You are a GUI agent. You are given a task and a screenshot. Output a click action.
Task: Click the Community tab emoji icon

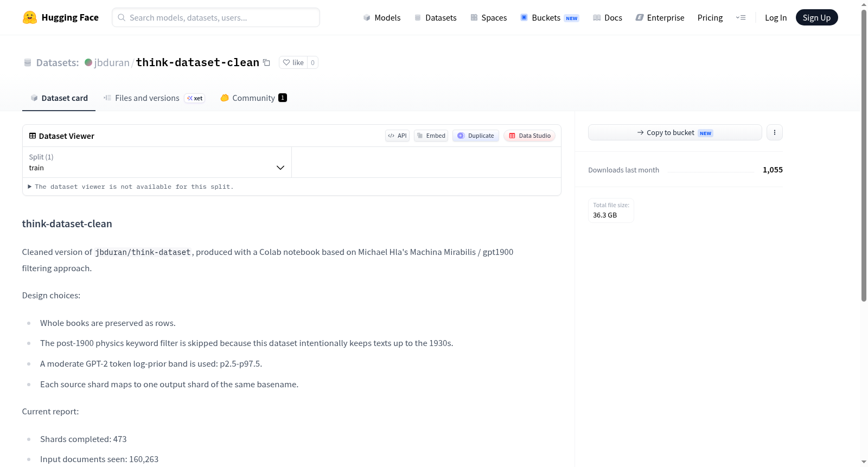[x=225, y=98]
